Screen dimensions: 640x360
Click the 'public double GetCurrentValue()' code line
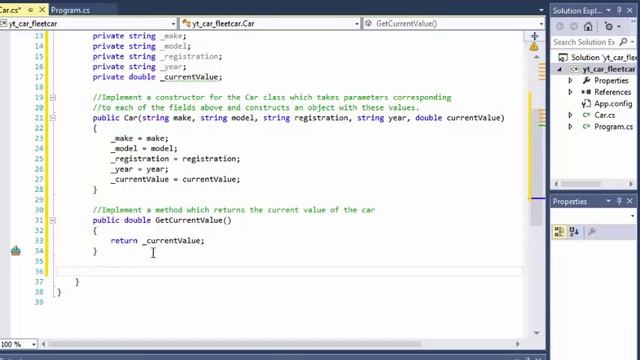click(x=162, y=220)
